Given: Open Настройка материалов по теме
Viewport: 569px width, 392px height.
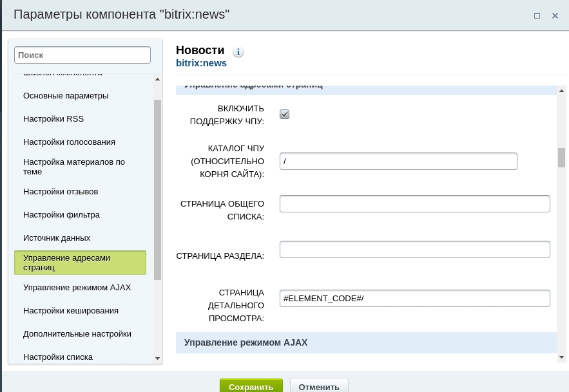Looking at the screenshot, I should coord(74,167).
